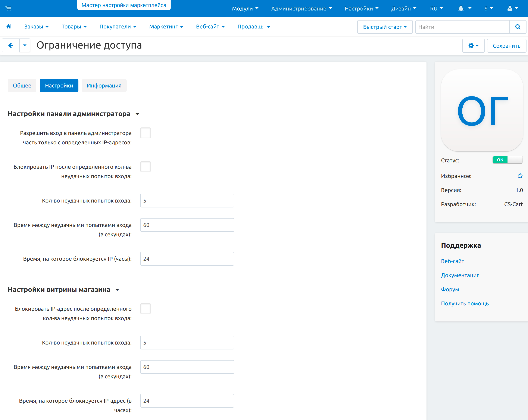This screenshot has width=528, height=420.
Task: Check storefront block IP-address checkbox
Action: coord(146,309)
